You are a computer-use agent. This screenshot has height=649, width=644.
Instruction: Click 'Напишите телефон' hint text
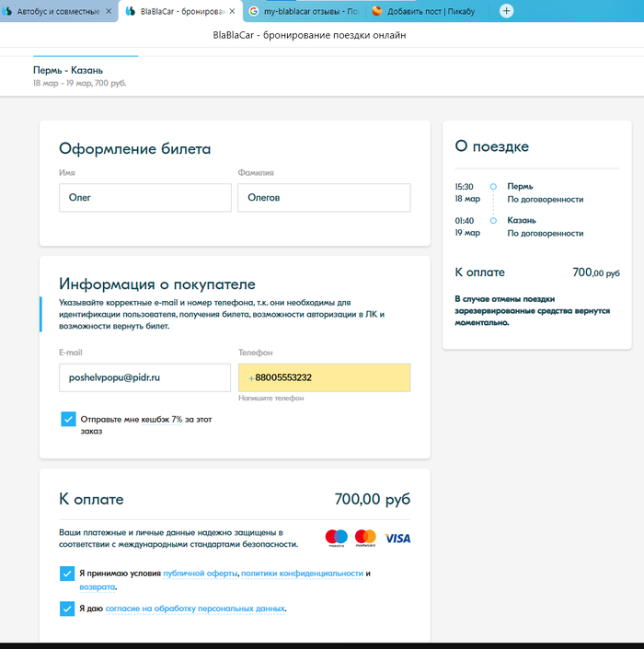pos(271,398)
